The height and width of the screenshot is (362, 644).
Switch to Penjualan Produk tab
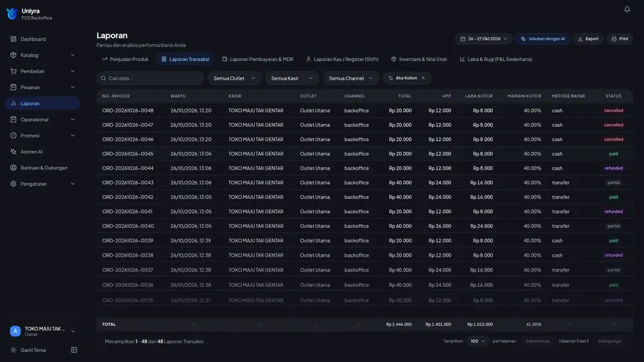tap(125, 59)
